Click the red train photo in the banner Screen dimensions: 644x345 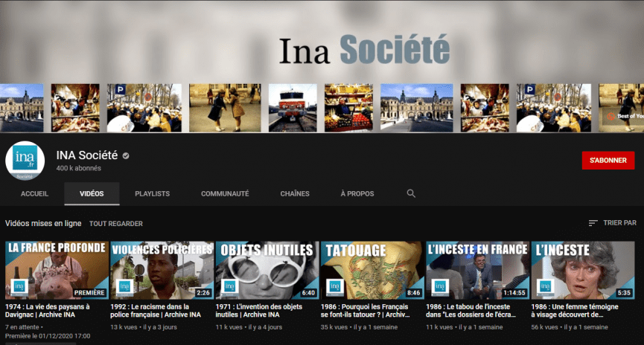point(293,108)
